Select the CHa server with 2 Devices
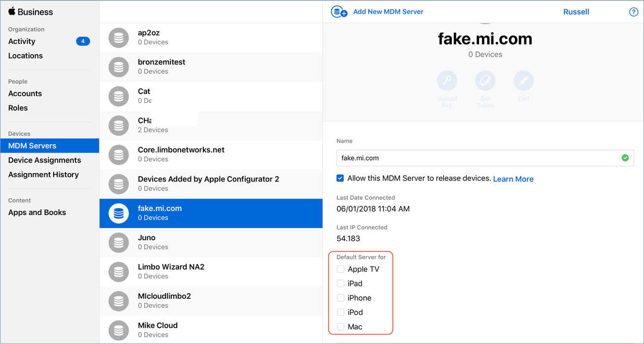 [211, 125]
